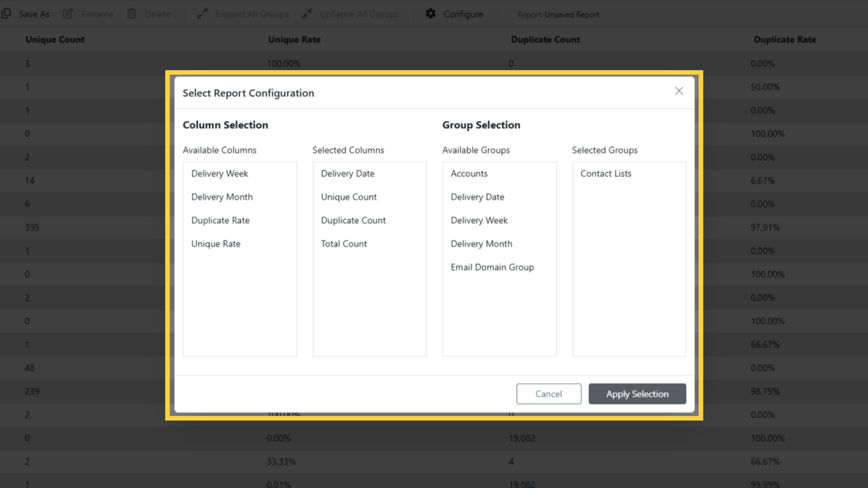The height and width of the screenshot is (488, 868).
Task: Click the Unique Count column header
Action: pyautogui.click(x=55, y=39)
